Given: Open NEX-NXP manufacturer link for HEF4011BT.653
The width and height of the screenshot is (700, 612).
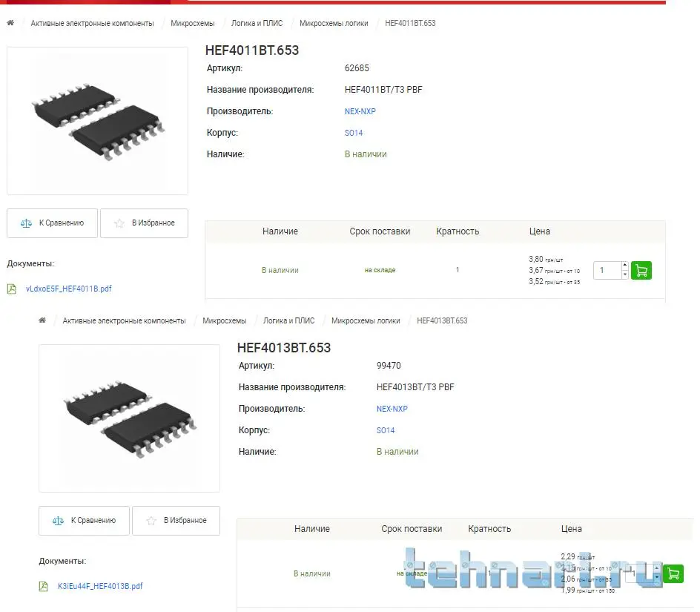Looking at the screenshot, I should tap(360, 111).
